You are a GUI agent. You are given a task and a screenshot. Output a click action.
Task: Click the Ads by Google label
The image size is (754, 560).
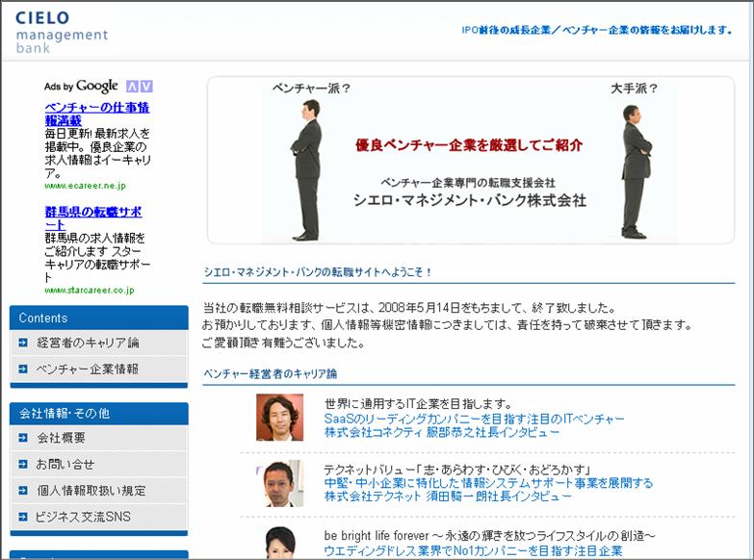(81, 87)
